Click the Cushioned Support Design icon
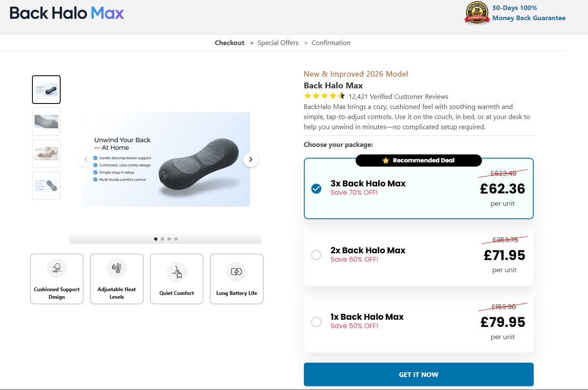 tap(57, 268)
